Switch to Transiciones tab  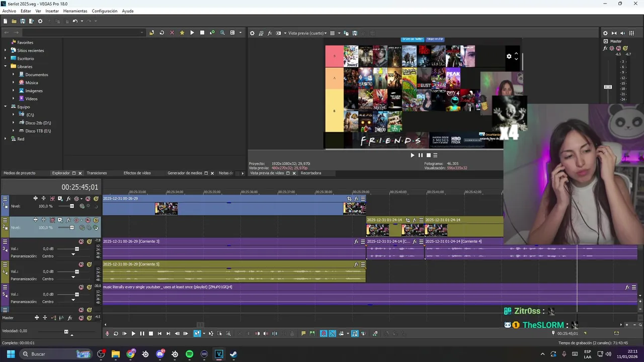coord(97,173)
